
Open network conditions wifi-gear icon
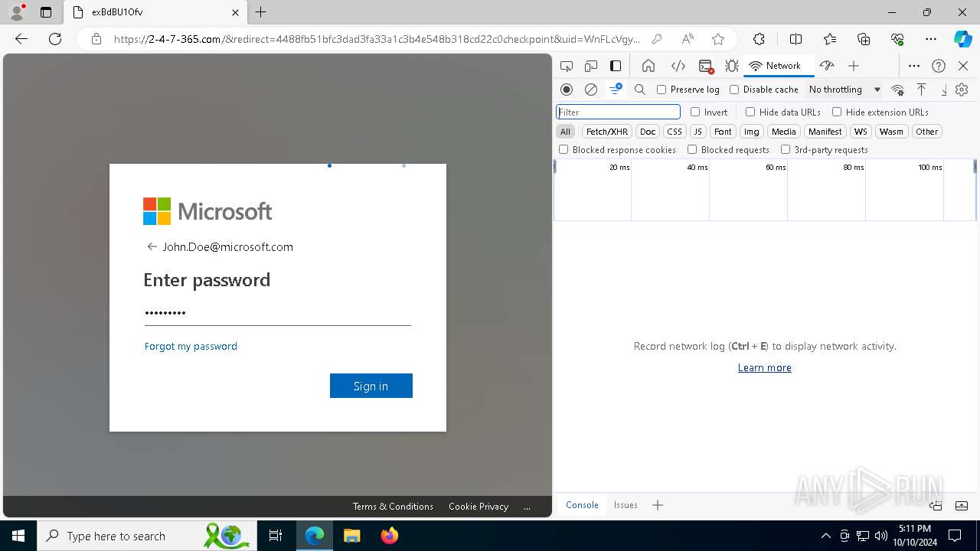[898, 90]
